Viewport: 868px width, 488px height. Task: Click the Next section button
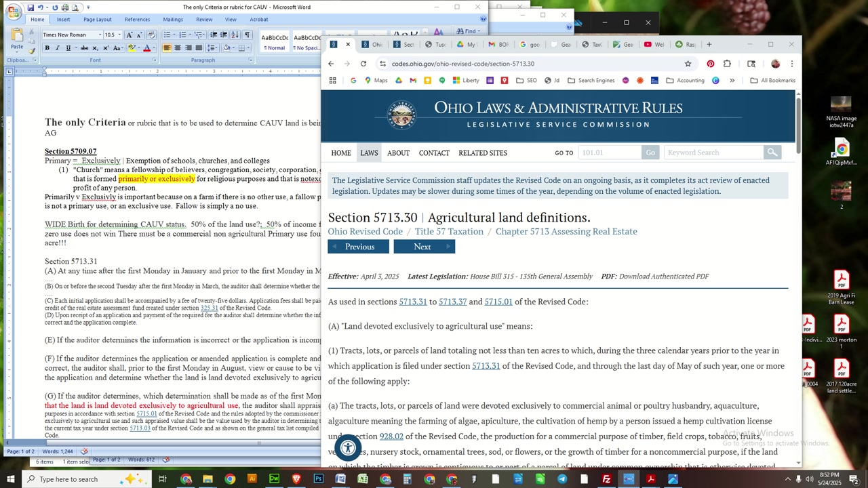423,247
